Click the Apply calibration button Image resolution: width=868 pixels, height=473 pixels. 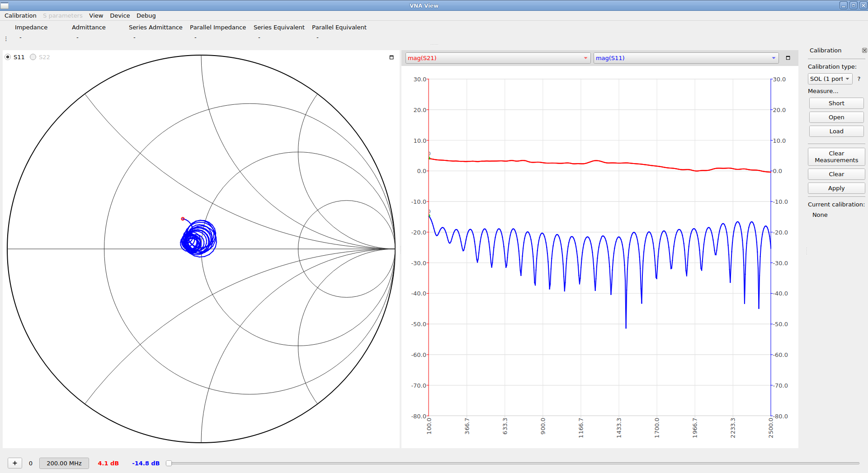point(836,188)
